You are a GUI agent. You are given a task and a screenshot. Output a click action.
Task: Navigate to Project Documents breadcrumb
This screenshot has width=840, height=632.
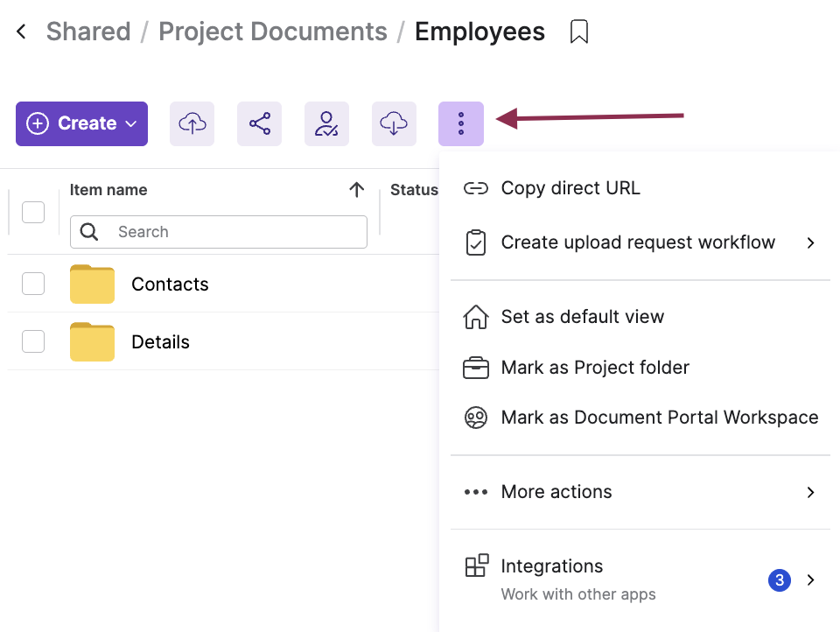272,32
